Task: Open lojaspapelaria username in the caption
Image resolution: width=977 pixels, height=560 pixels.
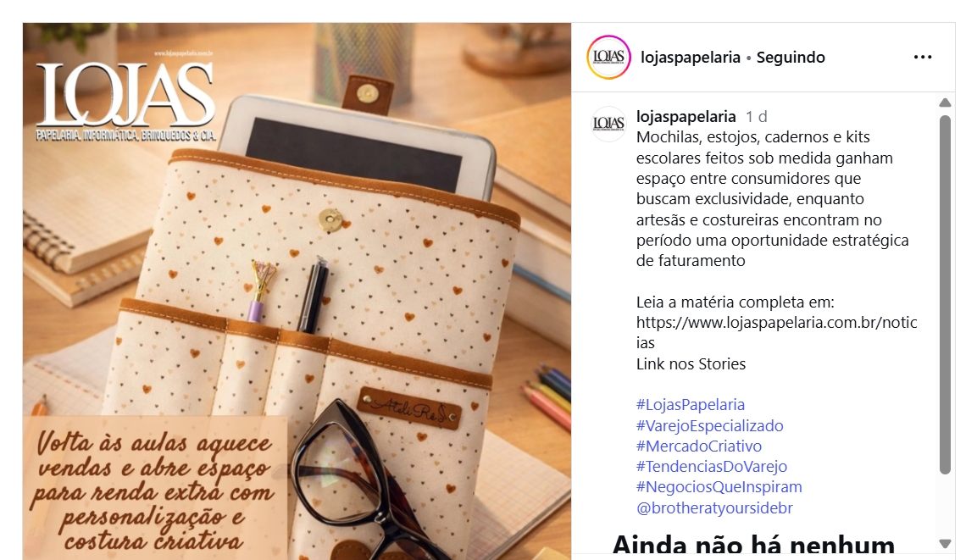Action: coord(686,116)
